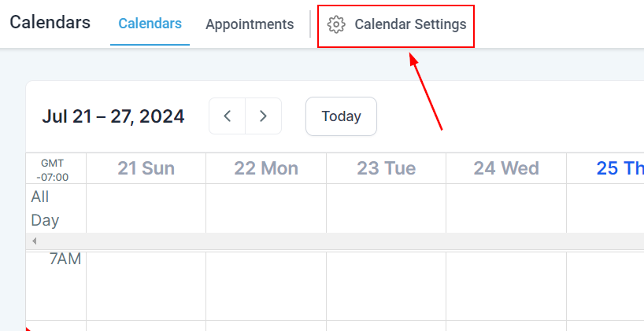Click Sunday's All Day cell

[x=146, y=208]
